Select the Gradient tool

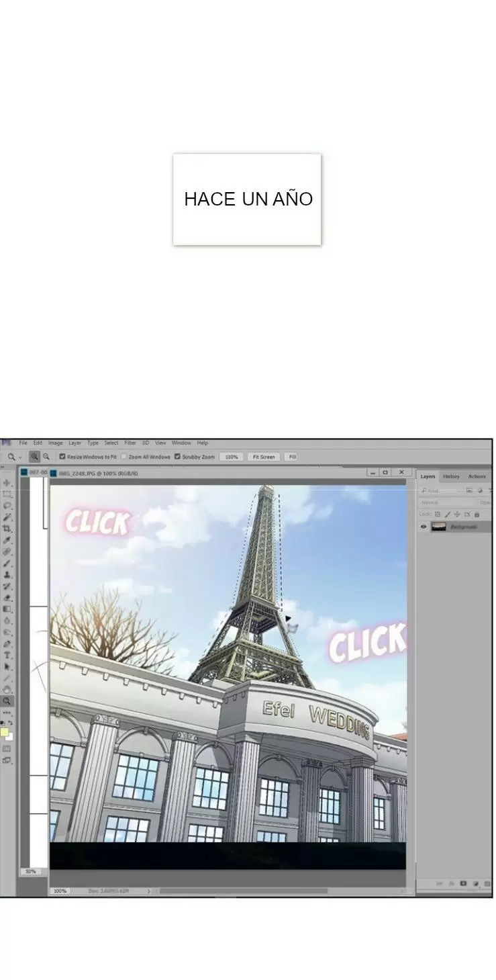(7, 609)
